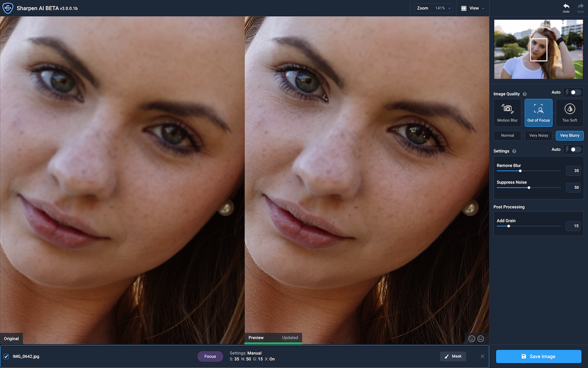Switch to the Normal mode

[x=507, y=135]
